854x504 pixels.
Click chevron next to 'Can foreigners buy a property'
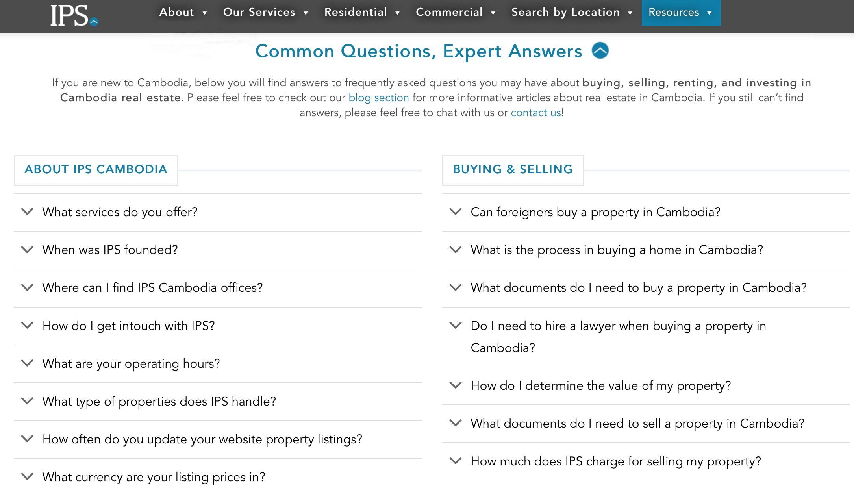click(456, 212)
